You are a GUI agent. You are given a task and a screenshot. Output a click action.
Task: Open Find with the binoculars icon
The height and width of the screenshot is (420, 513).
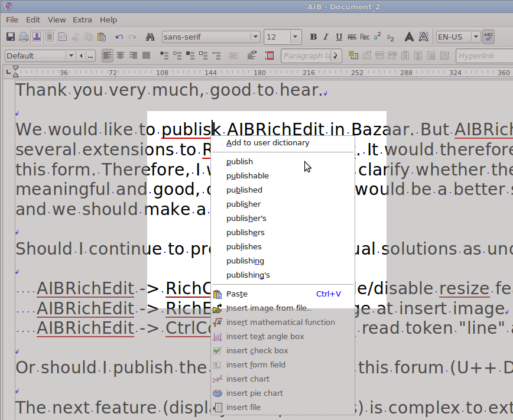pyautogui.click(x=150, y=37)
